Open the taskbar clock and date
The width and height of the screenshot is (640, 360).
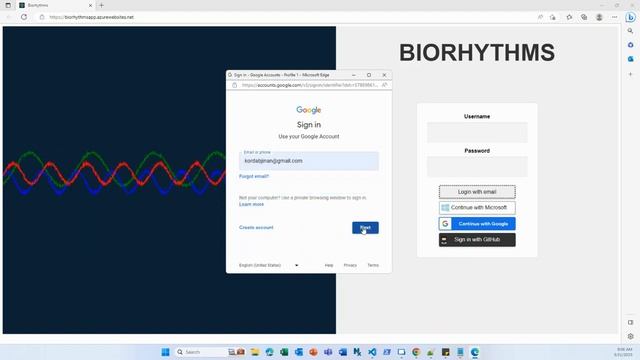point(624,352)
